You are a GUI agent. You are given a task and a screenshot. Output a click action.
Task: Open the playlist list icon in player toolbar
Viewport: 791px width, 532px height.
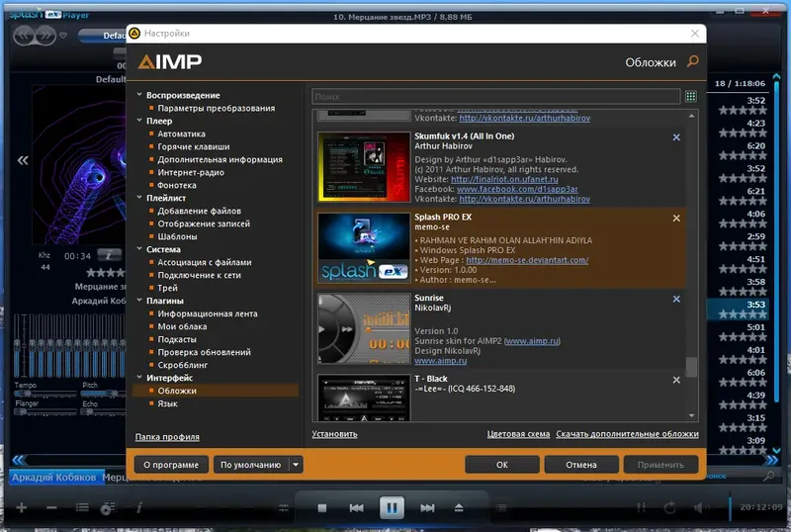pos(82,507)
